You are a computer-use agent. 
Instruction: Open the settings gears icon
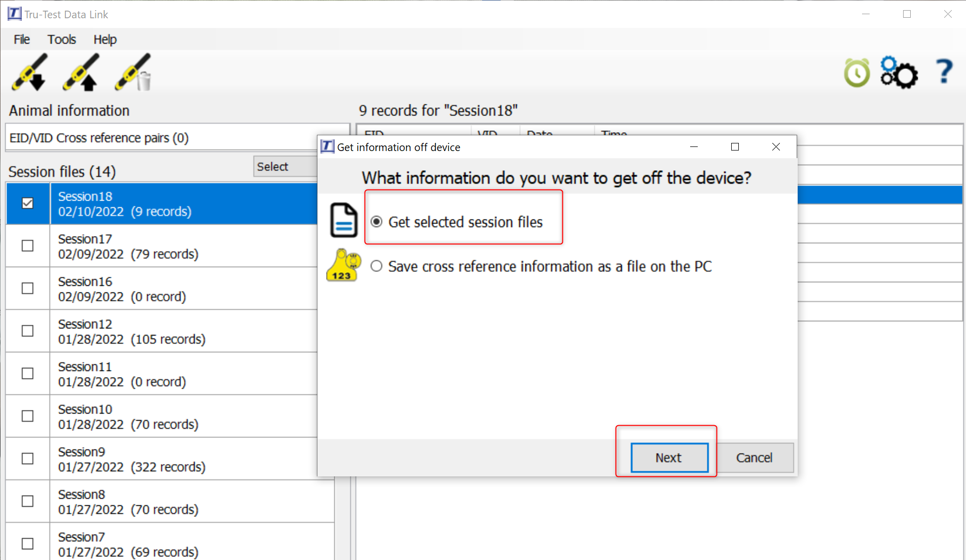pyautogui.click(x=899, y=73)
